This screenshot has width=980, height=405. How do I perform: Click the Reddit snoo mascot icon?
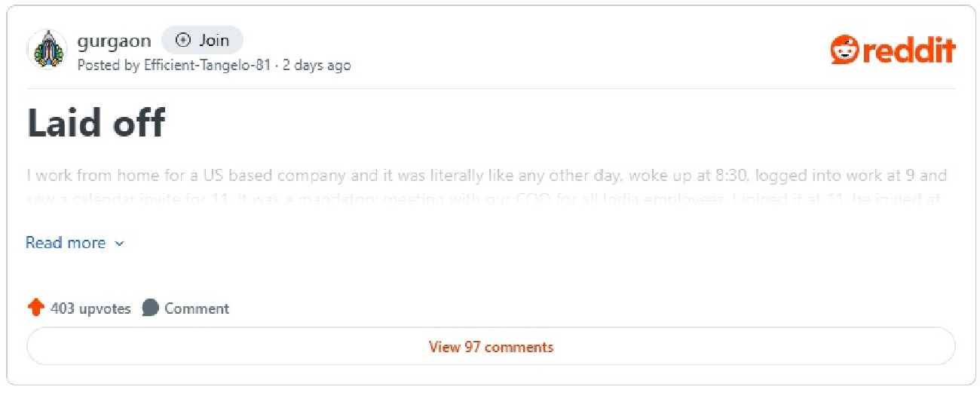(x=844, y=51)
